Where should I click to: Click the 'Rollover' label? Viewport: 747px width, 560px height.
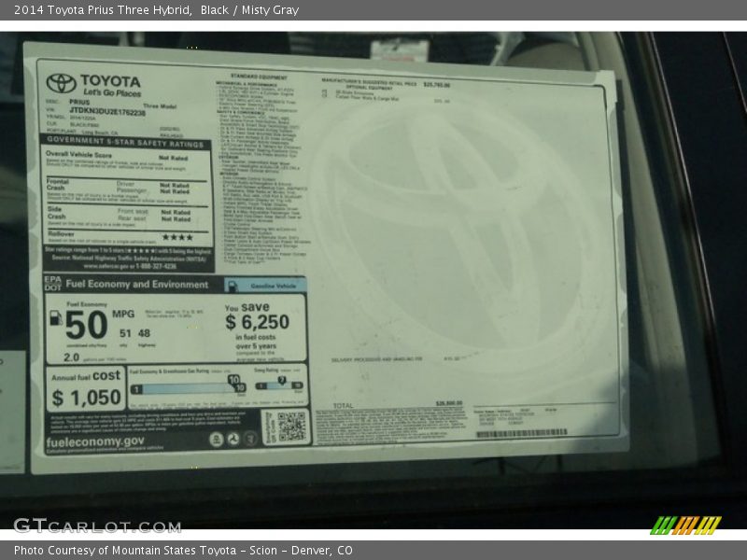coord(61,234)
